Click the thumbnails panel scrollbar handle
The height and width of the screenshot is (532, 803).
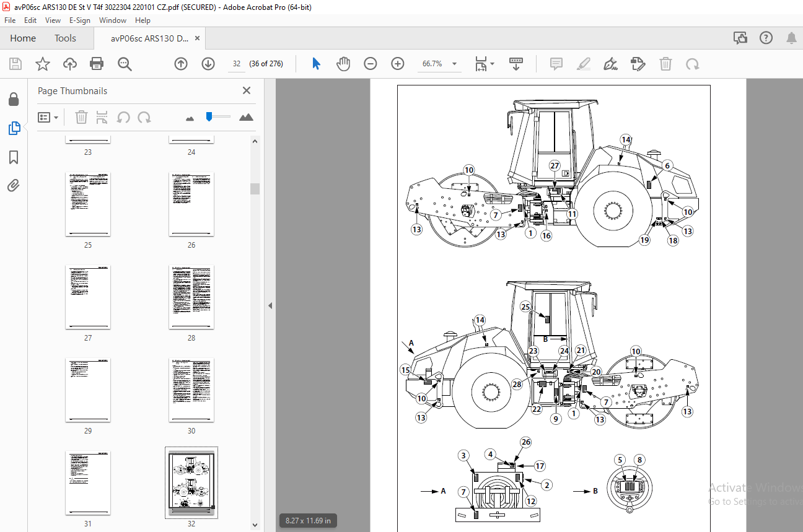(255, 189)
